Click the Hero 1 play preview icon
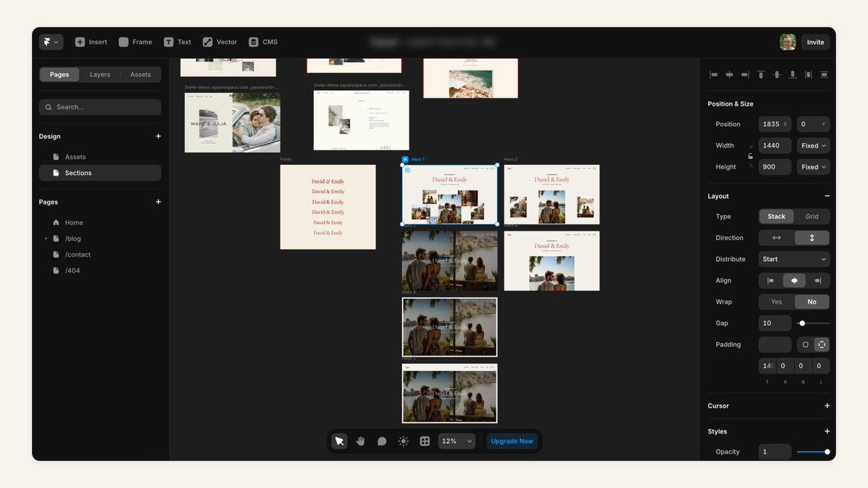The image size is (868, 488). tap(405, 159)
